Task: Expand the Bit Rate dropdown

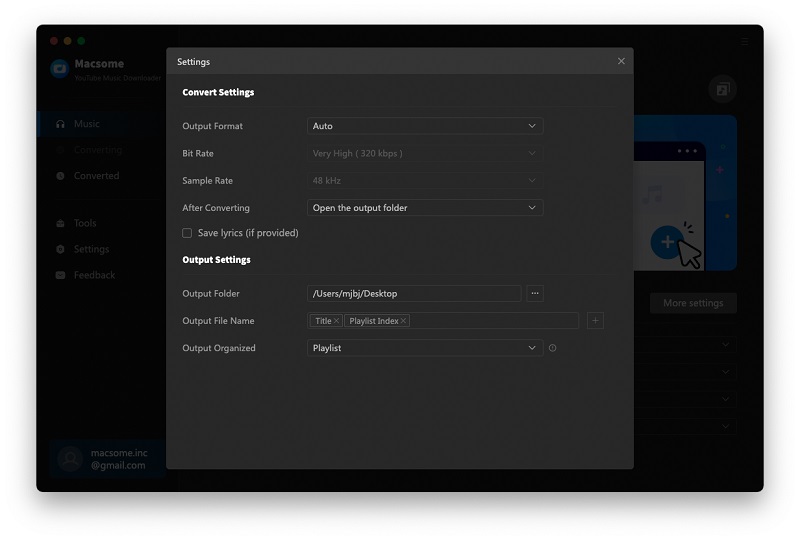Action: click(425, 153)
